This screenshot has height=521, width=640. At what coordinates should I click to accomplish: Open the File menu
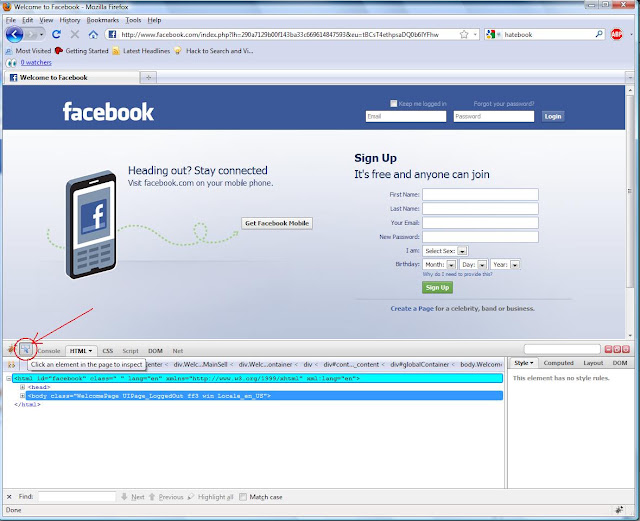click(11, 20)
